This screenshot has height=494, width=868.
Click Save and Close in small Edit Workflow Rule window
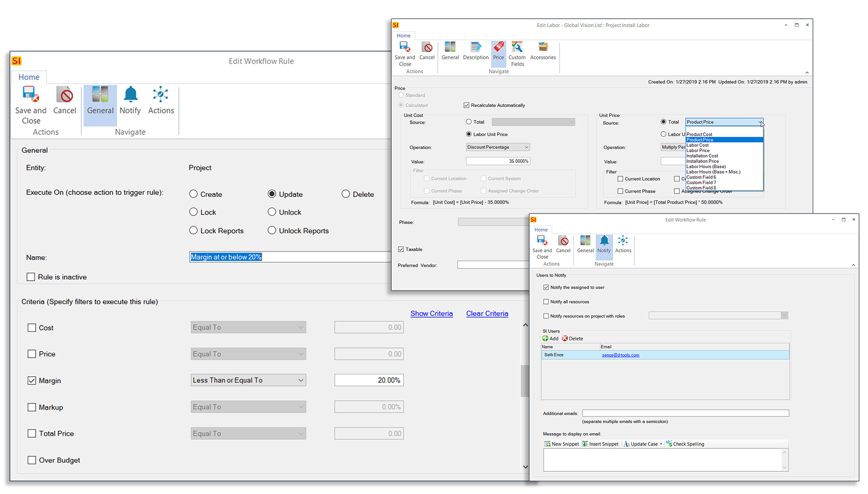(x=542, y=247)
